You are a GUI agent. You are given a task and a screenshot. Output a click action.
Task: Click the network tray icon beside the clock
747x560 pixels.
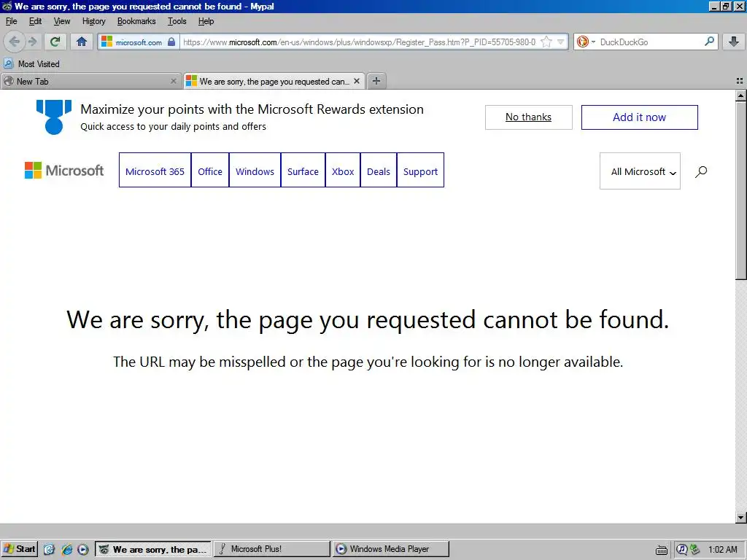click(x=695, y=550)
